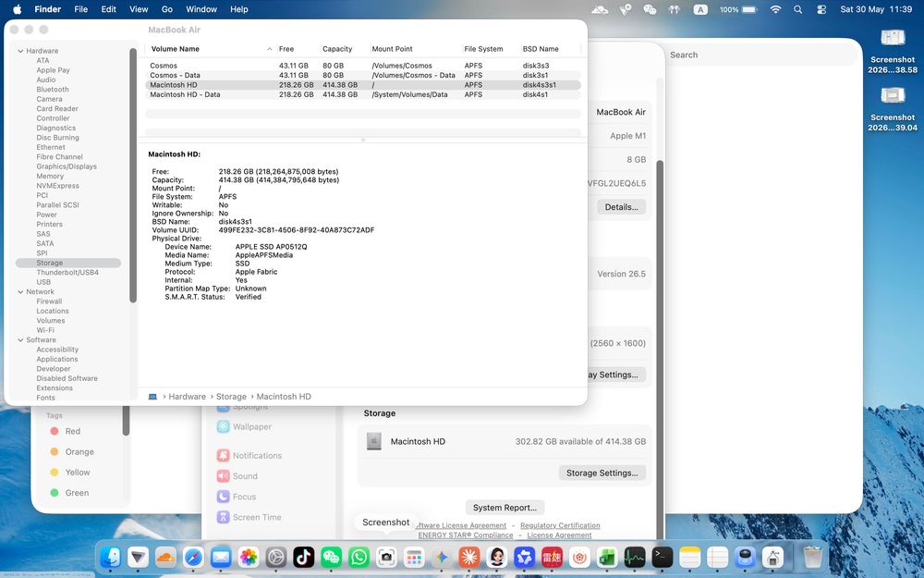
Task: Launch the Claude starburst app in Dock
Action: point(469,557)
